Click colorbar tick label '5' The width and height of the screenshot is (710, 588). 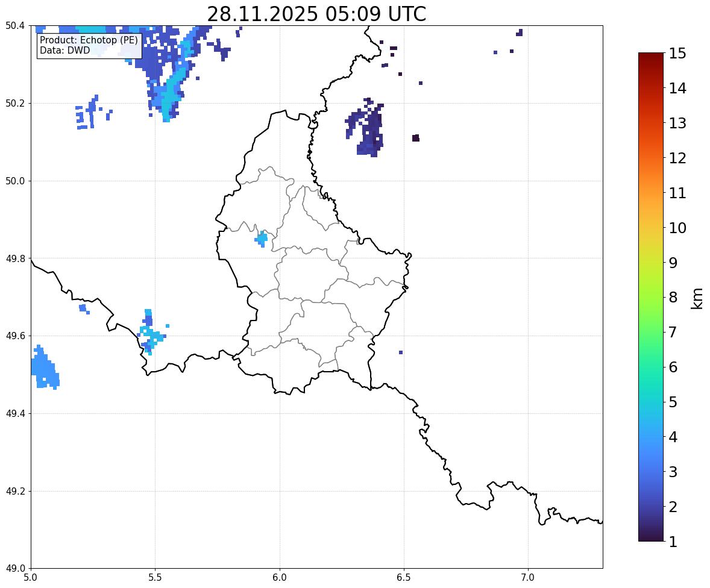coord(673,402)
